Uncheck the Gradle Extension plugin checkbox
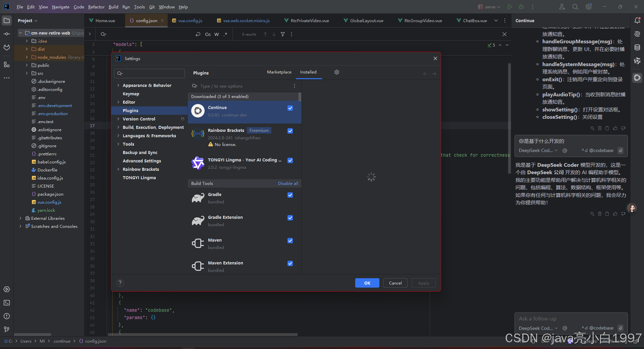This screenshot has height=349, width=644. click(290, 218)
